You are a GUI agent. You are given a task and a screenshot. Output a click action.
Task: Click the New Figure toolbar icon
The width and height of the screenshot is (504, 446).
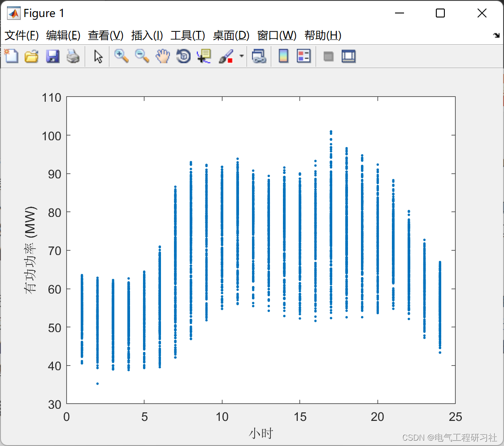pyautogui.click(x=11, y=56)
